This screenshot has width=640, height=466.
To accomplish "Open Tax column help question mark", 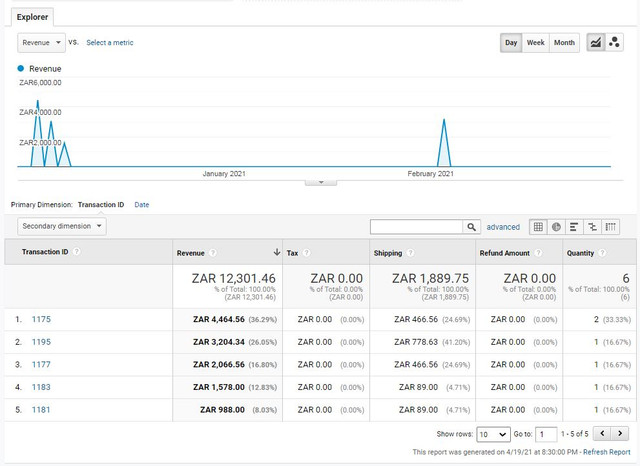I will click(307, 253).
